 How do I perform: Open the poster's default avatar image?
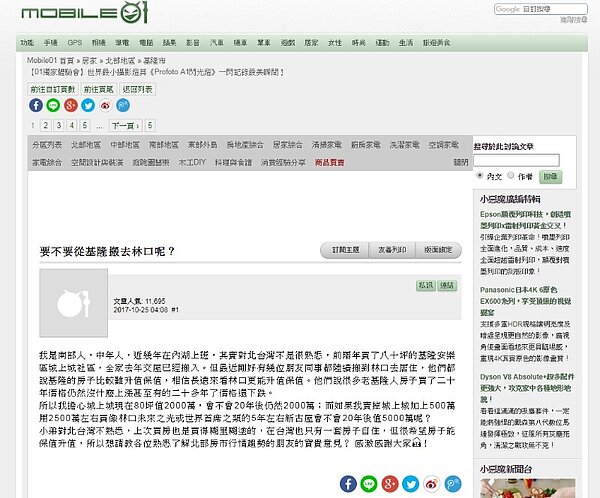tap(73, 303)
